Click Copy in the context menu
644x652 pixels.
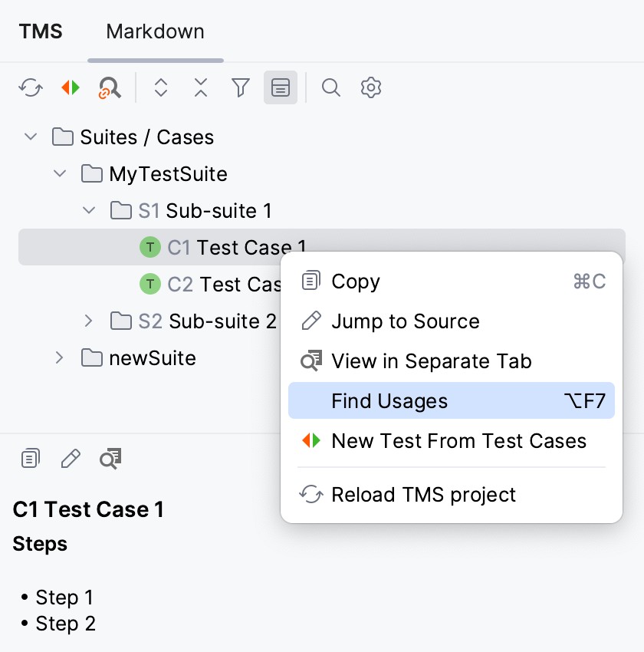click(355, 281)
